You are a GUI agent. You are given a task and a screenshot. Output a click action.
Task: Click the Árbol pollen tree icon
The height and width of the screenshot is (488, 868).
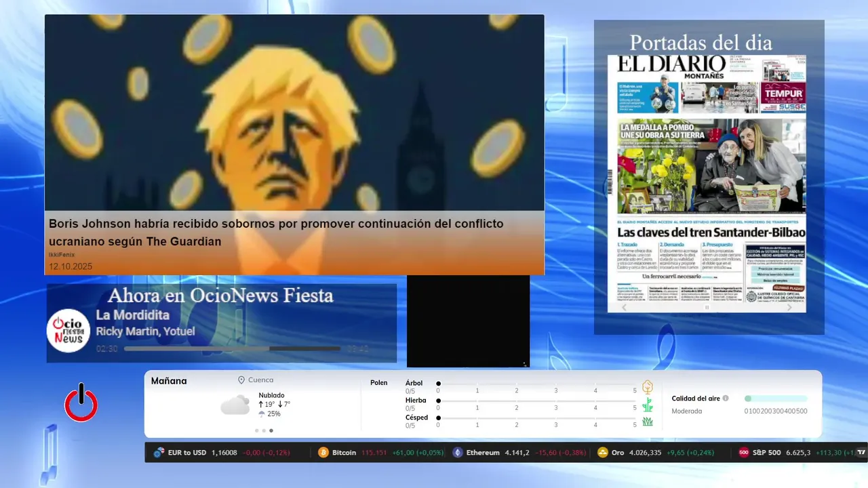pos(648,387)
